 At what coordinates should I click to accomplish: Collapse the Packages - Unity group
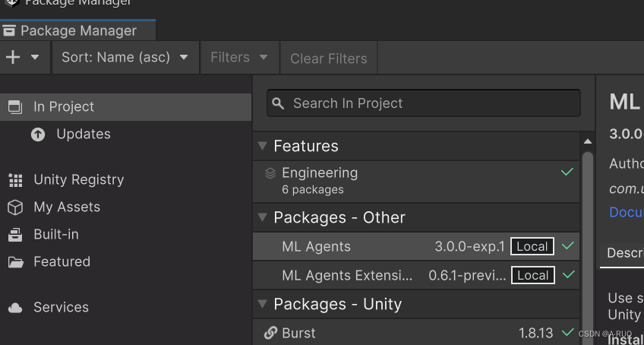pyautogui.click(x=263, y=304)
